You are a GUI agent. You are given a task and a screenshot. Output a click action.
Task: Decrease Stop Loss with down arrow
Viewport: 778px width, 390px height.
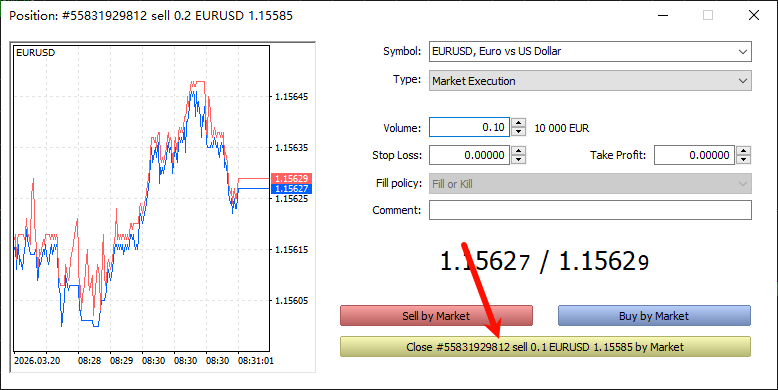pyautogui.click(x=519, y=160)
